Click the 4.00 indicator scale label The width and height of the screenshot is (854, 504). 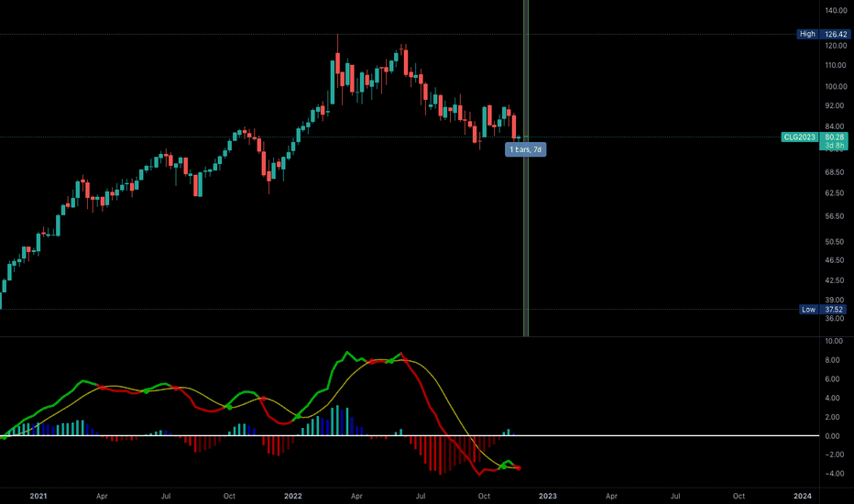[832, 399]
